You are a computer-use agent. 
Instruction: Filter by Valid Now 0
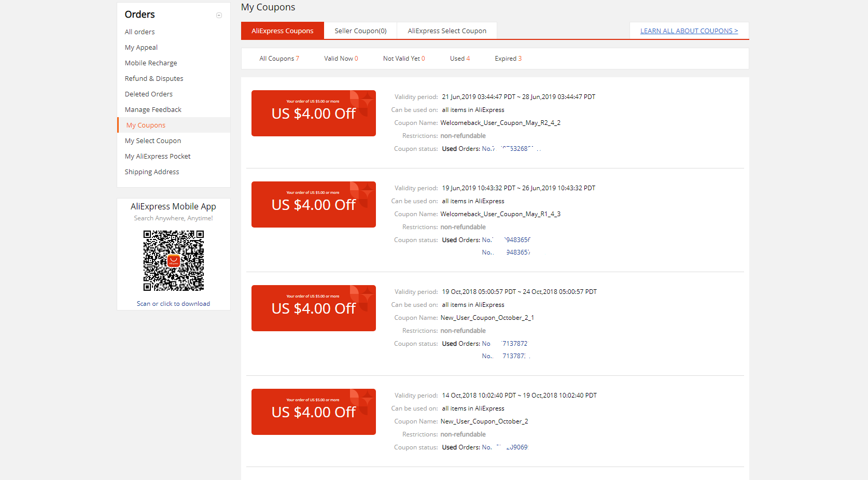[x=341, y=59]
